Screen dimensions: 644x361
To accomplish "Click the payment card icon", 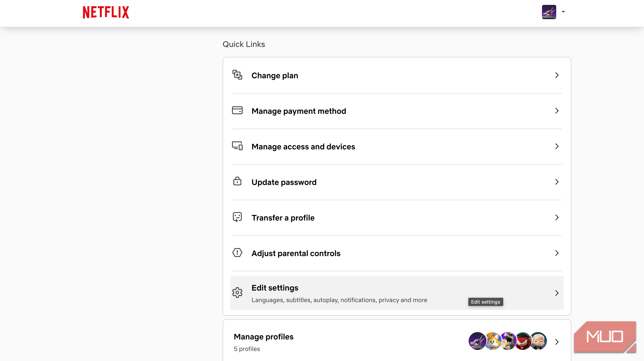I will coord(237,110).
